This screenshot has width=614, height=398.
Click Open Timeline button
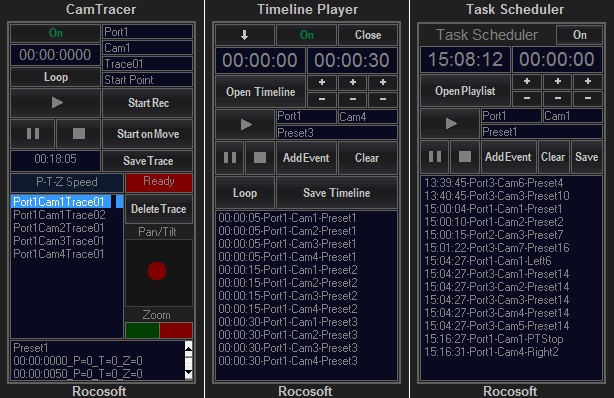click(x=260, y=92)
